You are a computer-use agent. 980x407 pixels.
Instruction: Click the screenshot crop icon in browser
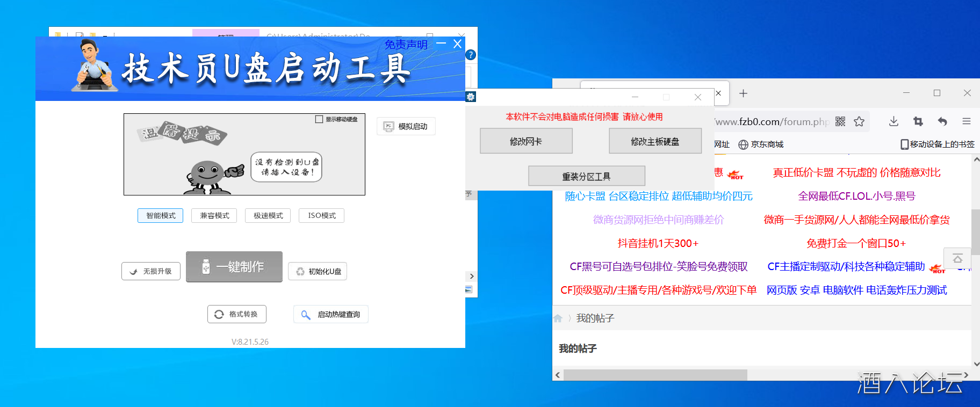[918, 121]
